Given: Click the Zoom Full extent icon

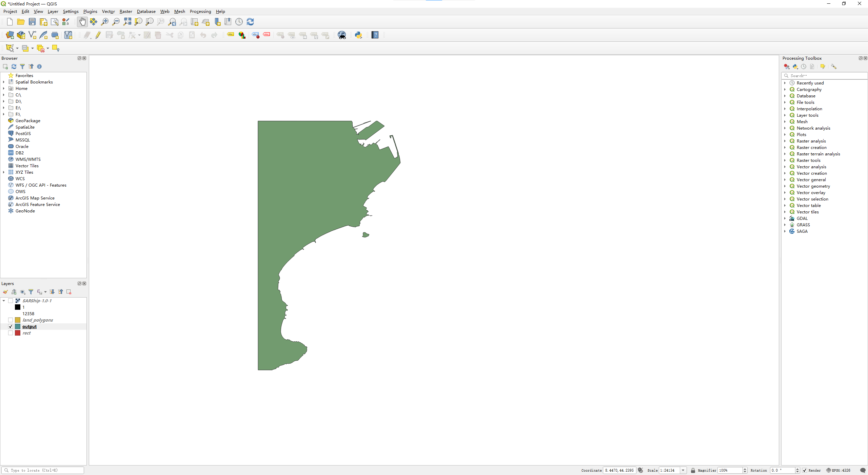Looking at the screenshot, I should tap(127, 22).
